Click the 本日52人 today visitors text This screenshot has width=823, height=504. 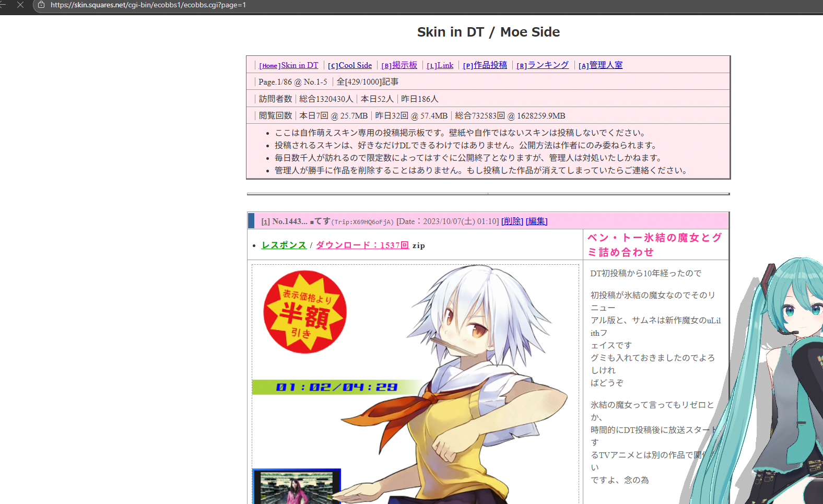click(377, 99)
